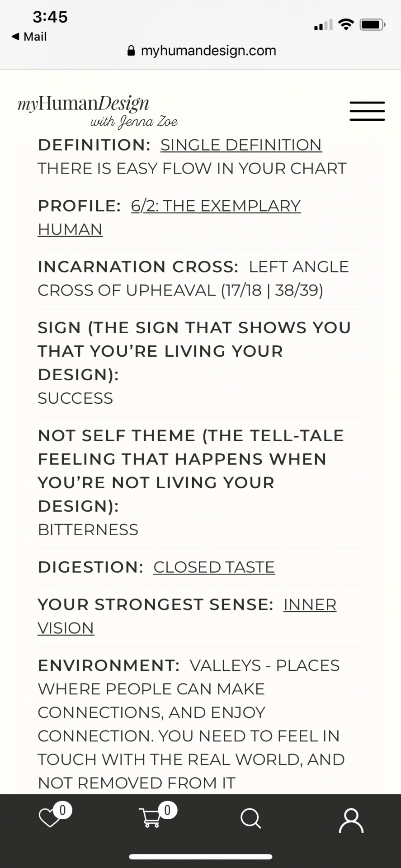The height and width of the screenshot is (868, 401).
Task: Tap the battery status icon
Action: click(373, 24)
